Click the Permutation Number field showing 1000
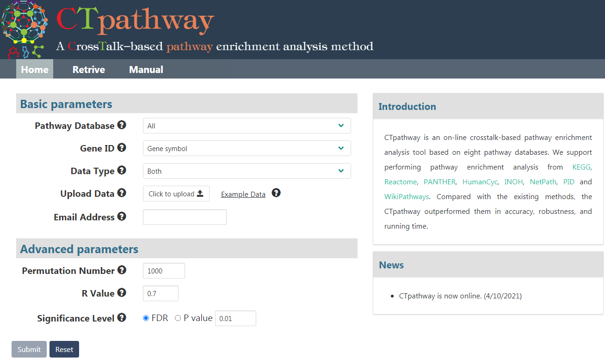The width and height of the screenshot is (605, 364). 164,271
